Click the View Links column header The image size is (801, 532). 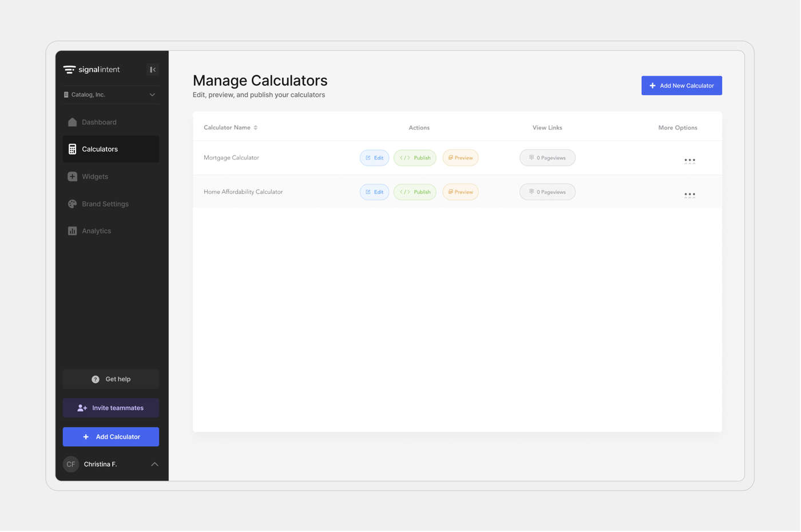point(548,128)
